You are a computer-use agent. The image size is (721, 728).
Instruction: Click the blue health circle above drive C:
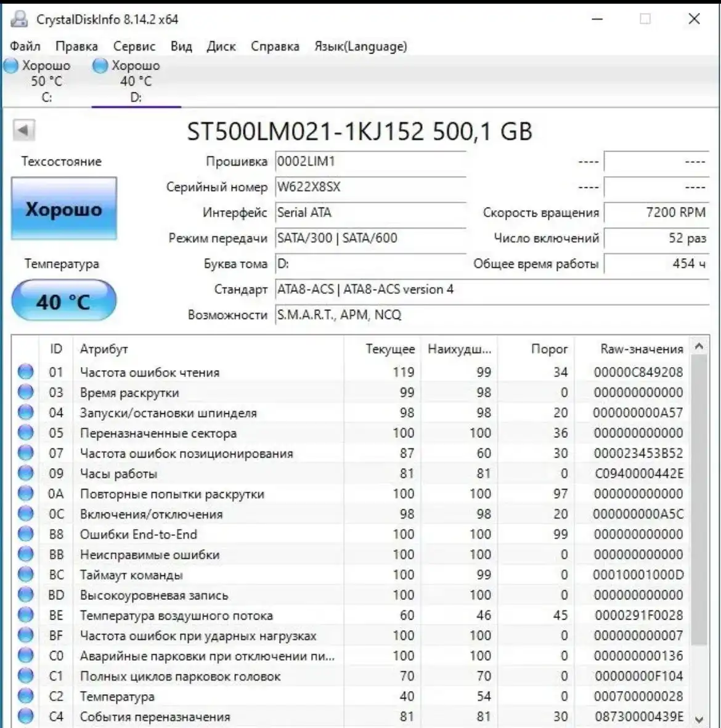click(x=10, y=65)
